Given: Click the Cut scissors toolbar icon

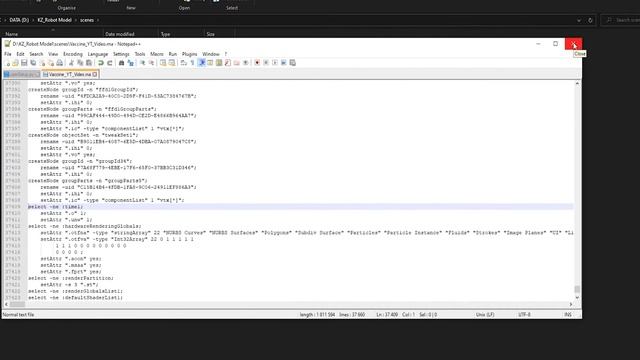Looking at the screenshot, I should [x=71, y=63].
